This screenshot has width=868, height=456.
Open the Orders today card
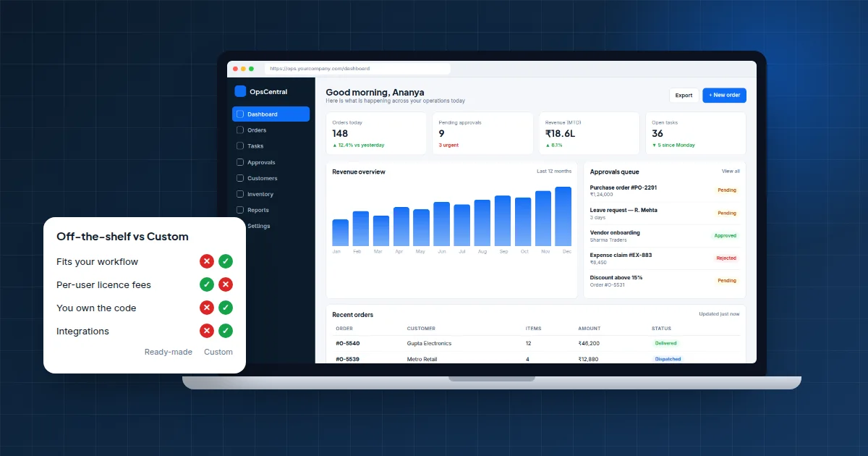tap(376, 133)
